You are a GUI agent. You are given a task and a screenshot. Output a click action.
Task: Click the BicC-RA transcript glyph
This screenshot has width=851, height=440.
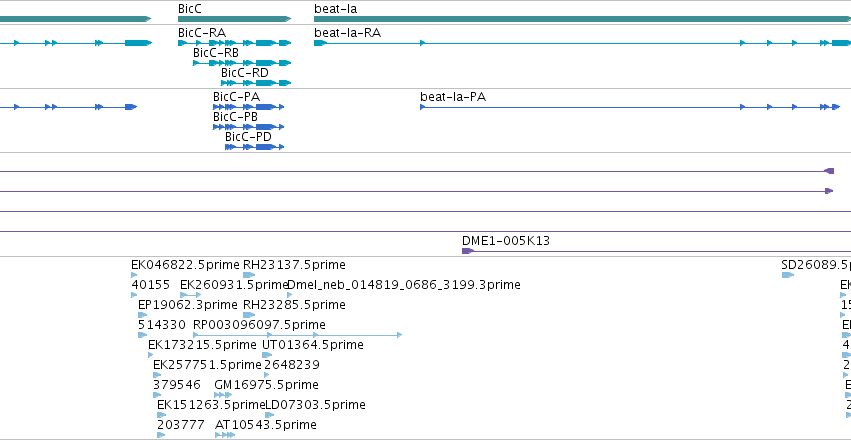(234, 43)
